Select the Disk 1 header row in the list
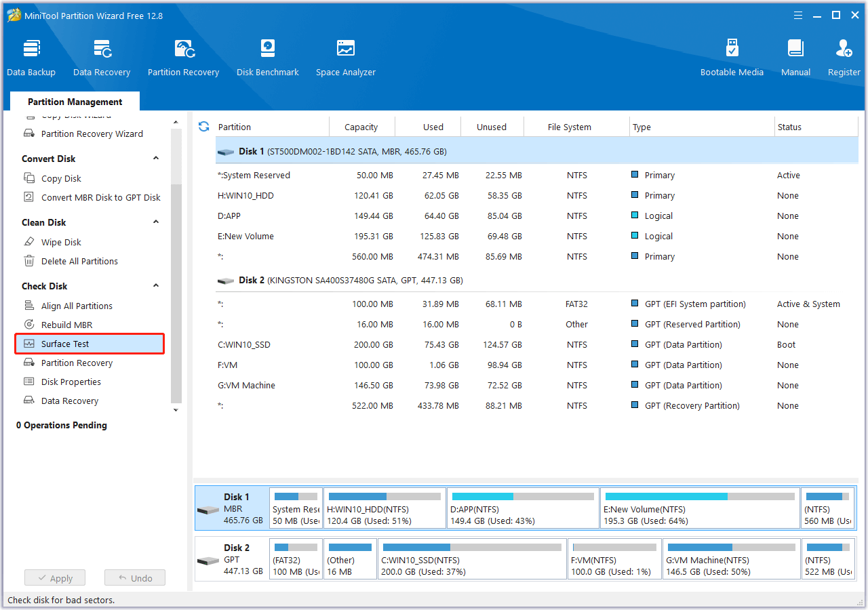 coord(537,151)
